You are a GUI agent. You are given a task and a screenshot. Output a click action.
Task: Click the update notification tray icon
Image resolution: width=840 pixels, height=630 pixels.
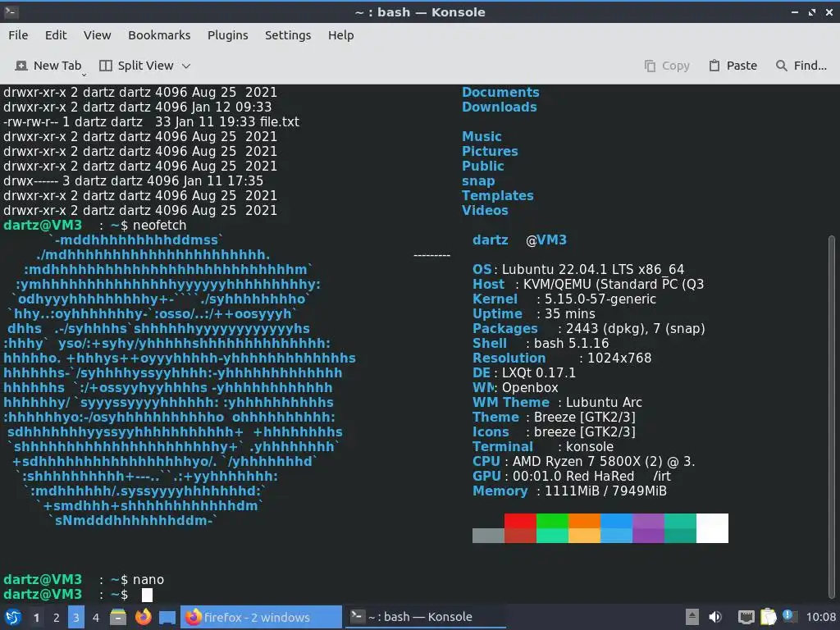(x=788, y=616)
